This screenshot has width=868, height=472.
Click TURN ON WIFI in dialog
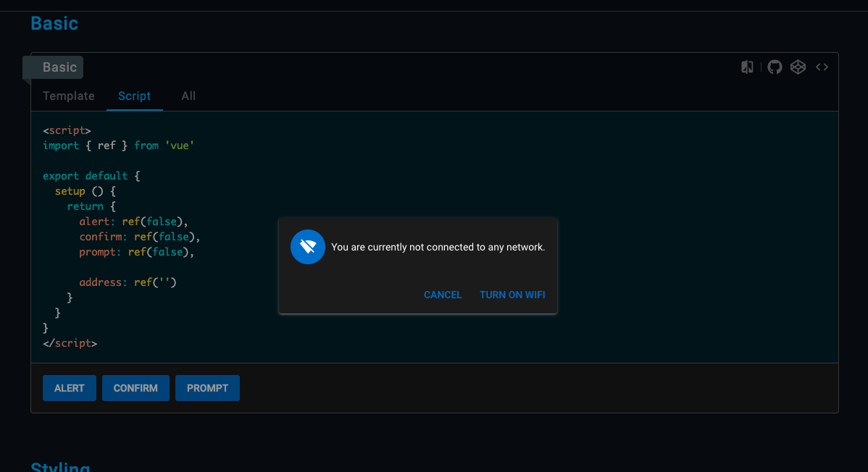point(512,295)
